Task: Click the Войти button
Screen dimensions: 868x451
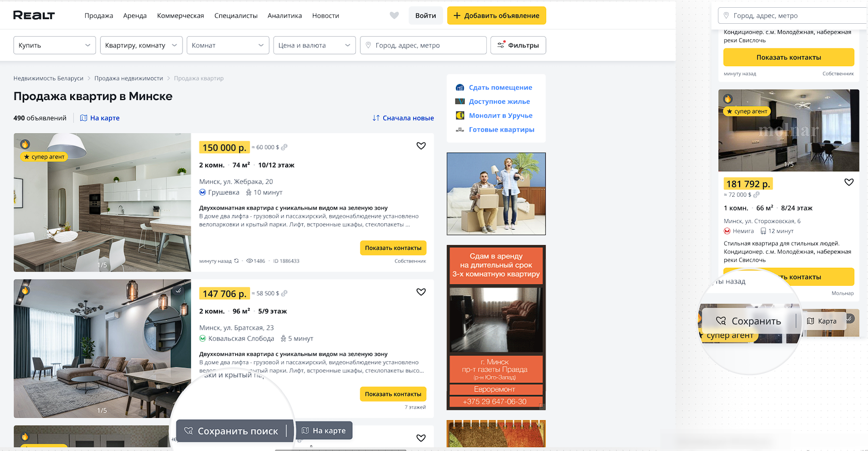Action: coord(425,15)
